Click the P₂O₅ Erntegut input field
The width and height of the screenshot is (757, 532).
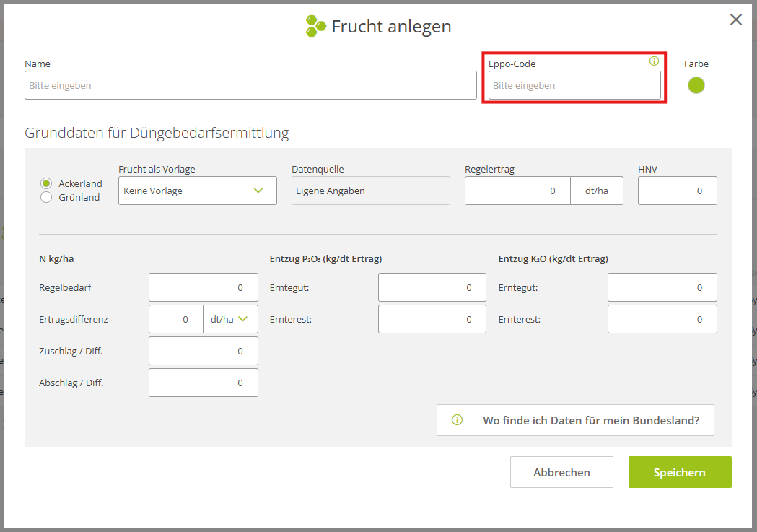[432, 287]
